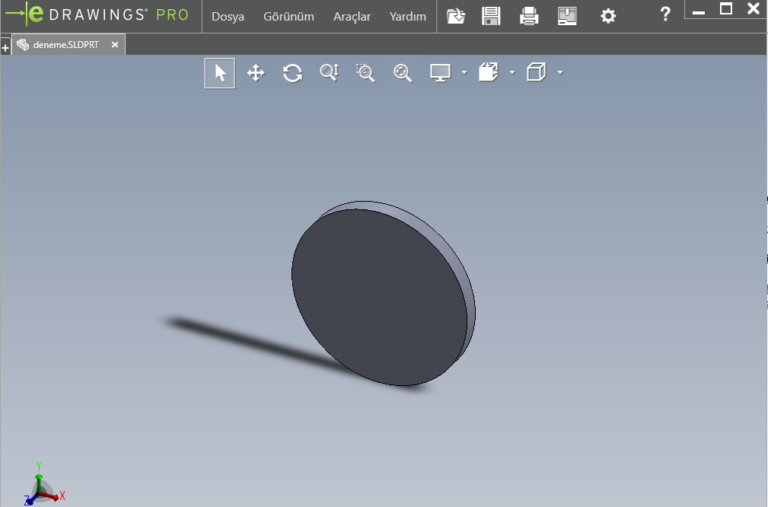The height and width of the screenshot is (507, 768).
Task: Click the question mark help icon
Action: 665,14
